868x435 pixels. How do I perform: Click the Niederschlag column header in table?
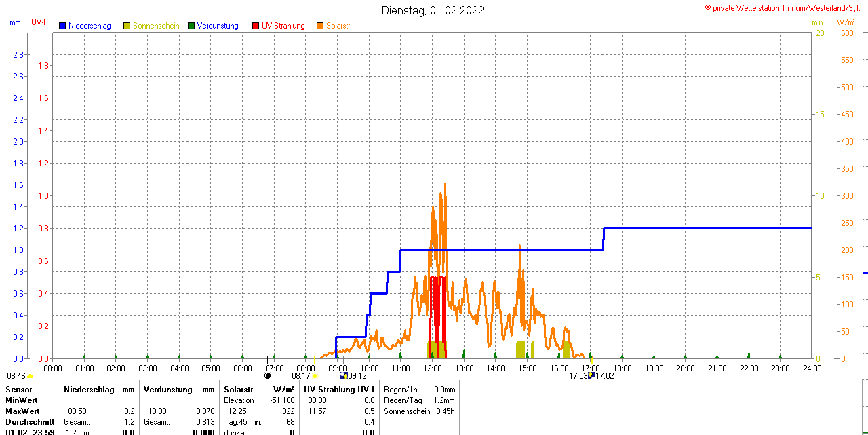(x=90, y=390)
